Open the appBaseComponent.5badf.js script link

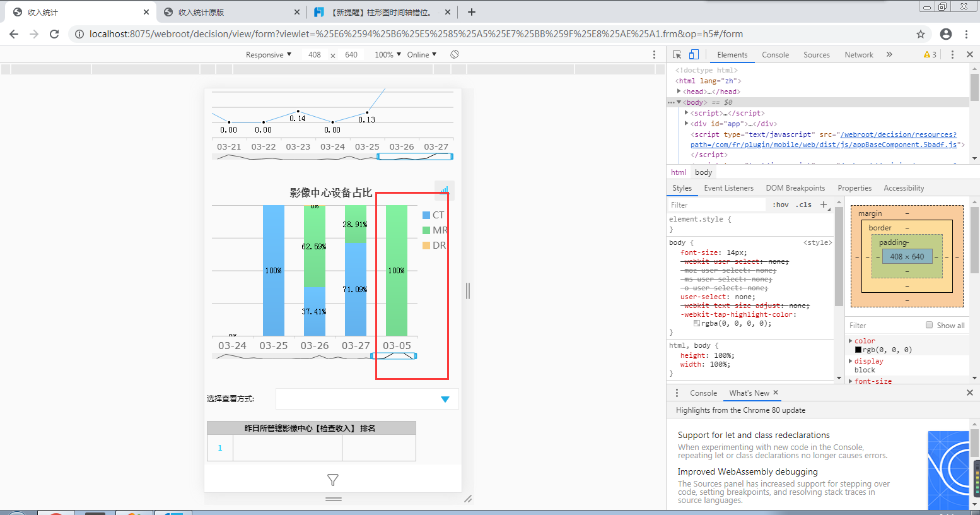pos(824,139)
